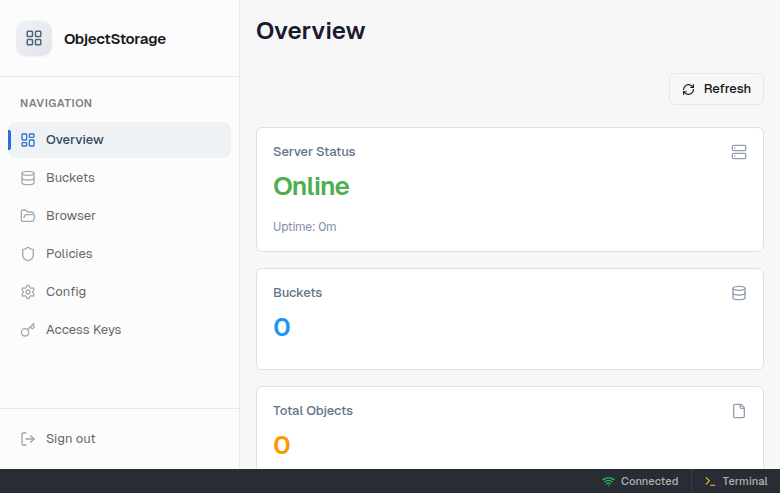Open the Buckets navigation item

pos(70,178)
